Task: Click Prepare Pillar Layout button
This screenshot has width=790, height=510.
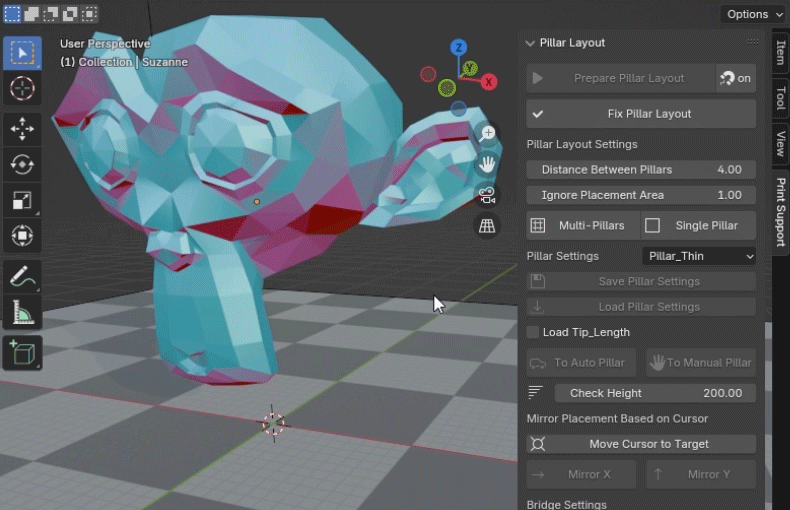Action: pyautogui.click(x=621, y=78)
